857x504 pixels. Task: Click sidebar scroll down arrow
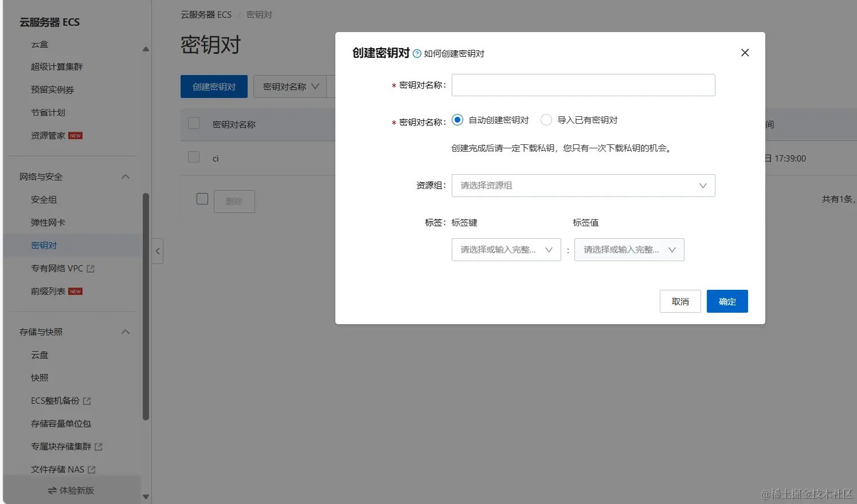[x=146, y=497]
